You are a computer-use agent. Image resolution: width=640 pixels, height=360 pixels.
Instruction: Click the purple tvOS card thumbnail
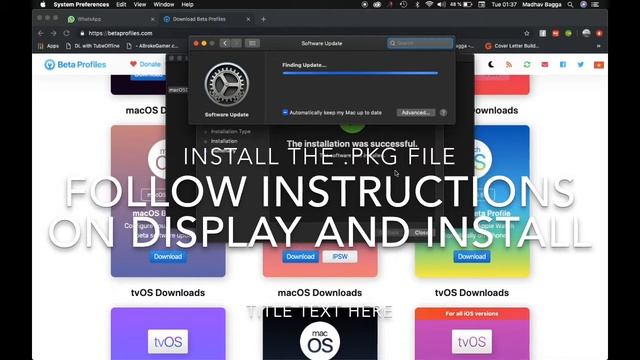tap(168, 334)
